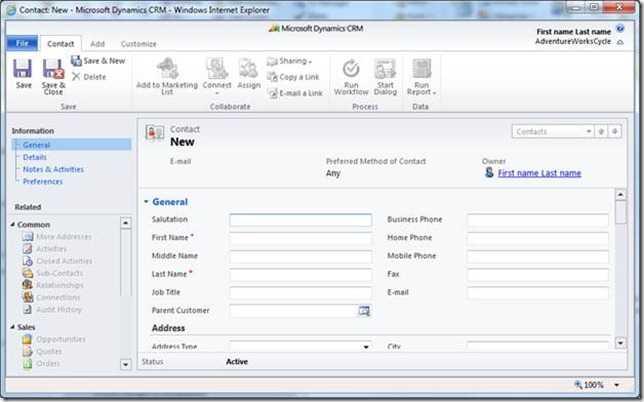Image resolution: width=644 pixels, height=402 pixels.
Task: Open the owner First name Last name link
Action: [x=538, y=173]
